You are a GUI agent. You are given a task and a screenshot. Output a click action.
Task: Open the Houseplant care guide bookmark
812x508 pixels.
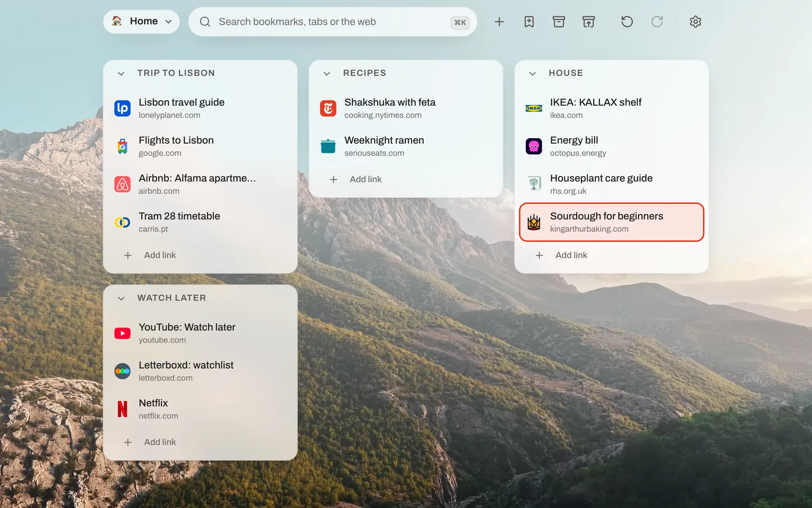point(612,184)
